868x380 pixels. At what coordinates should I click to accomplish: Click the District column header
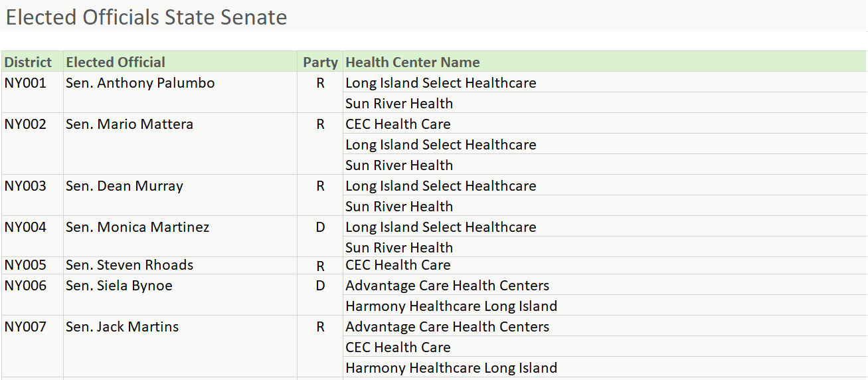pyautogui.click(x=28, y=62)
